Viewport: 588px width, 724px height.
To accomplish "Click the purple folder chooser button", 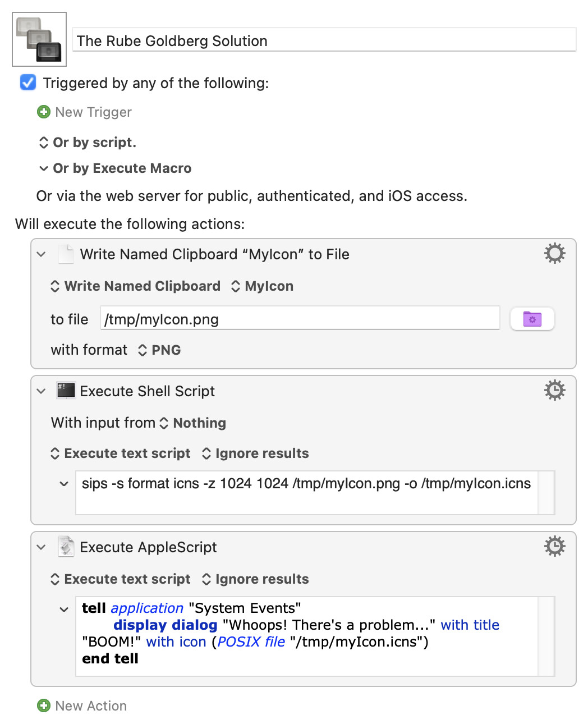I will [532, 319].
